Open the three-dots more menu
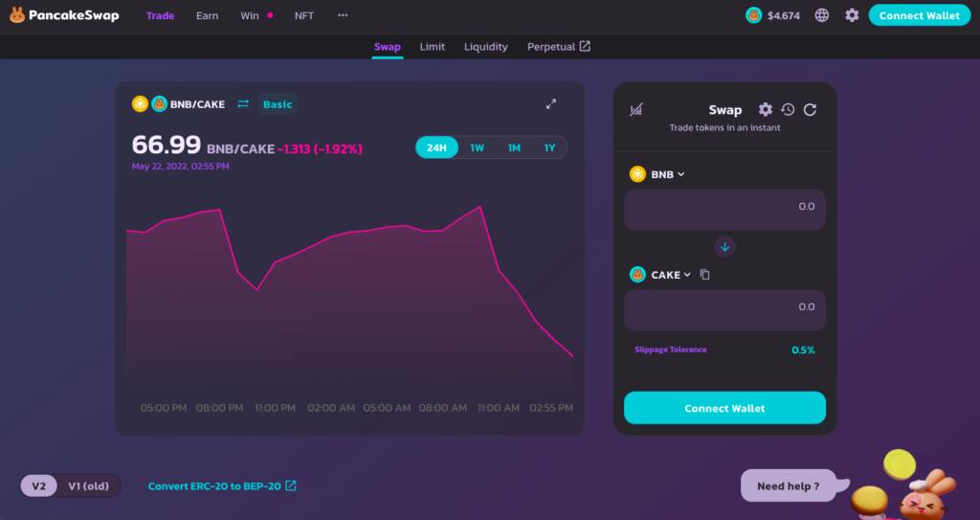 coord(343,15)
